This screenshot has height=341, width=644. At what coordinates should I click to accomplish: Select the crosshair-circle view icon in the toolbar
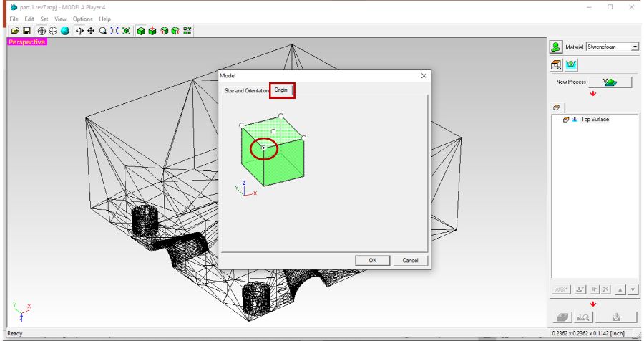42,31
